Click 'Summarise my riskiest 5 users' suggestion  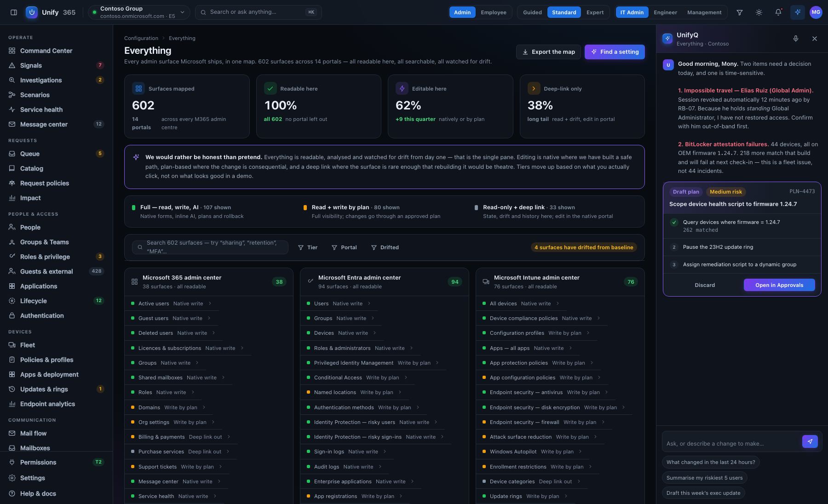tap(704, 477)
